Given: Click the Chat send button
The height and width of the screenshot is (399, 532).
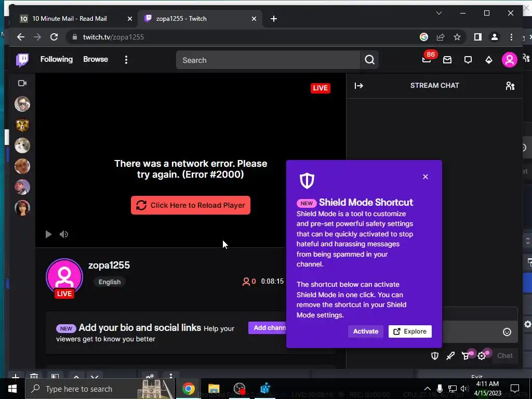Looking at the screenshot, I should [x=504, y=355].
